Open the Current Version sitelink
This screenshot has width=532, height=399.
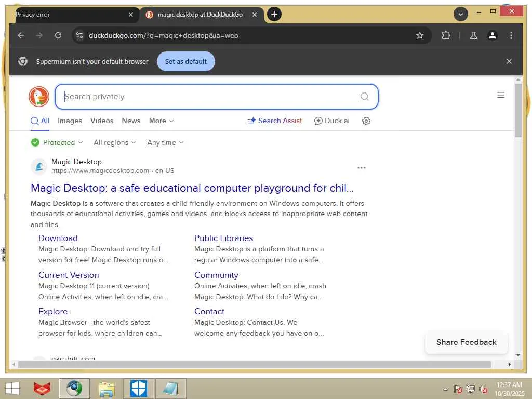(69, 275)
